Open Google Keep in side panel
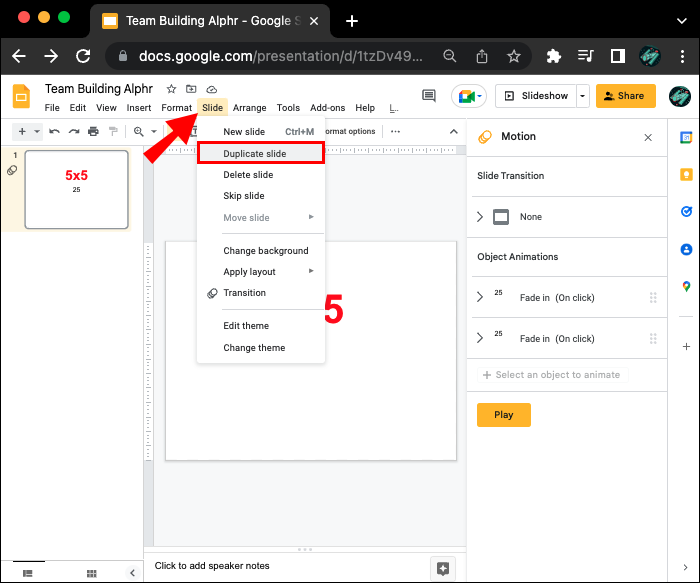This screenshot has height=583, width=700. (686, 174)
